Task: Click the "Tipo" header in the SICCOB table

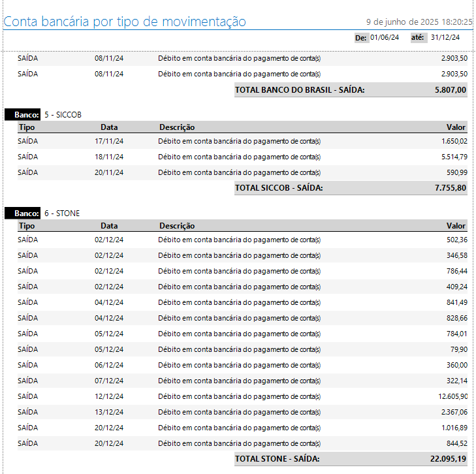Action: point(27,127)
